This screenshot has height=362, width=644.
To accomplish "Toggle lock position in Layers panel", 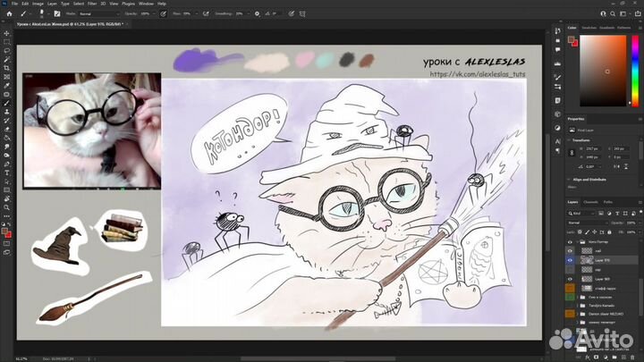I will point(594,232).
